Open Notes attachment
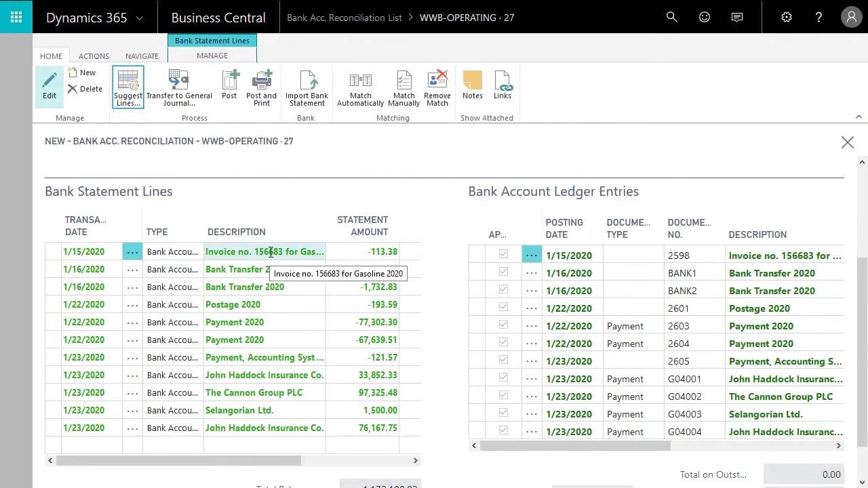 [473, 85]
